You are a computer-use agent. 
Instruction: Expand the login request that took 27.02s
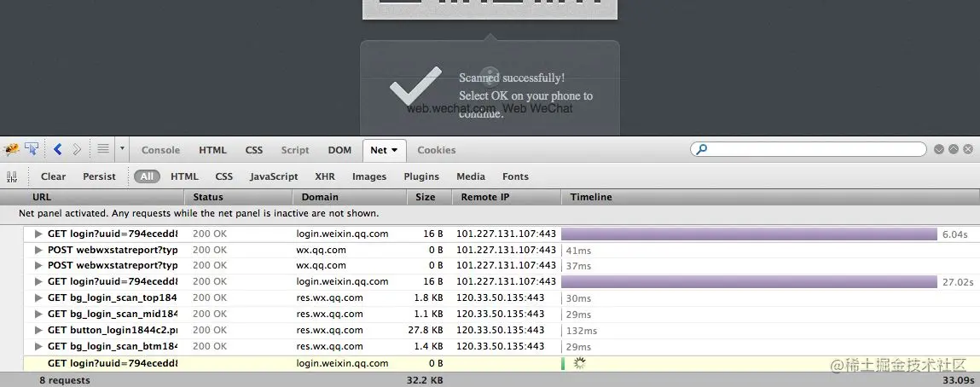[38, 281]
